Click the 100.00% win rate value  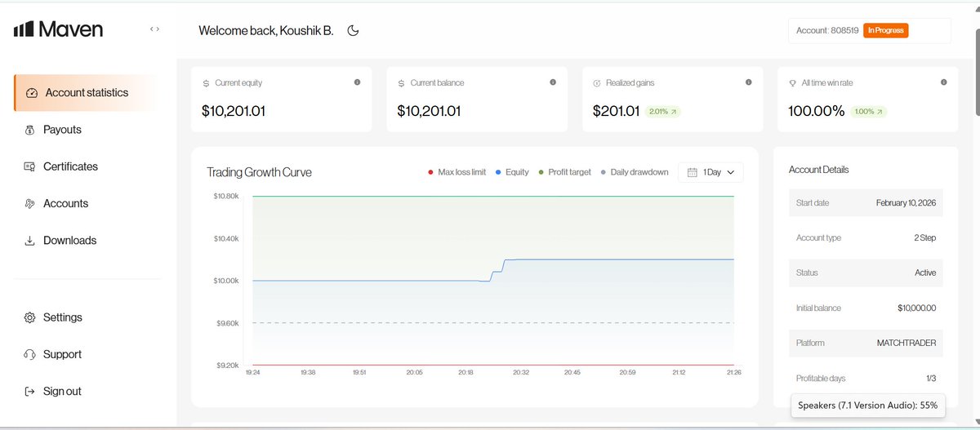[x=817, y=112]
